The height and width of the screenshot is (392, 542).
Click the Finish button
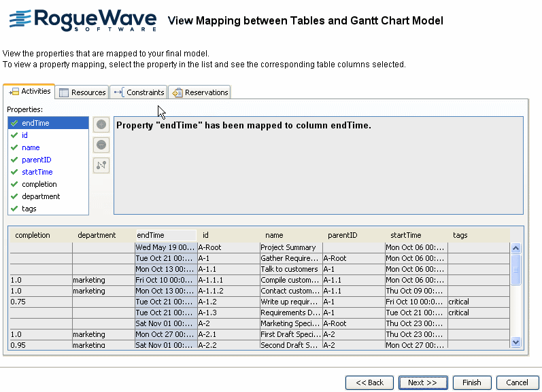coord(471,382)
